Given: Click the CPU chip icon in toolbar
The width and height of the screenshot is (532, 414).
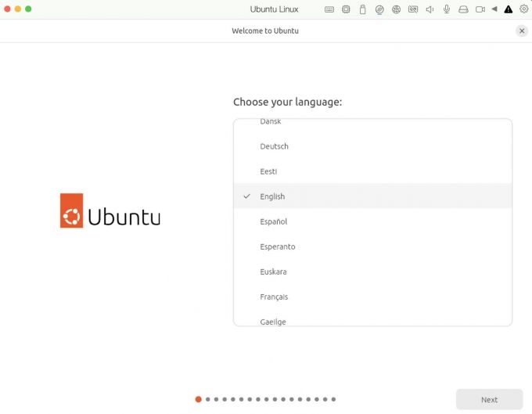Looking at the screenshot, I should (x=346, y=9).
